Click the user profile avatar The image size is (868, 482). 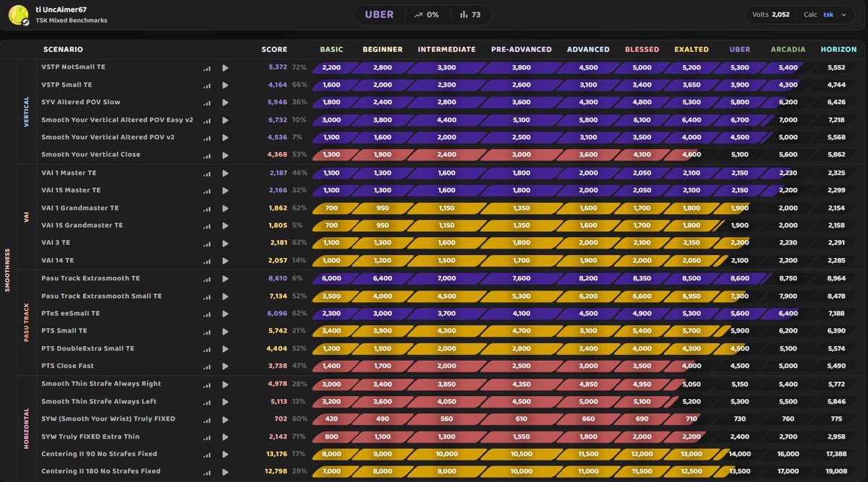click(x=19, y=14)
